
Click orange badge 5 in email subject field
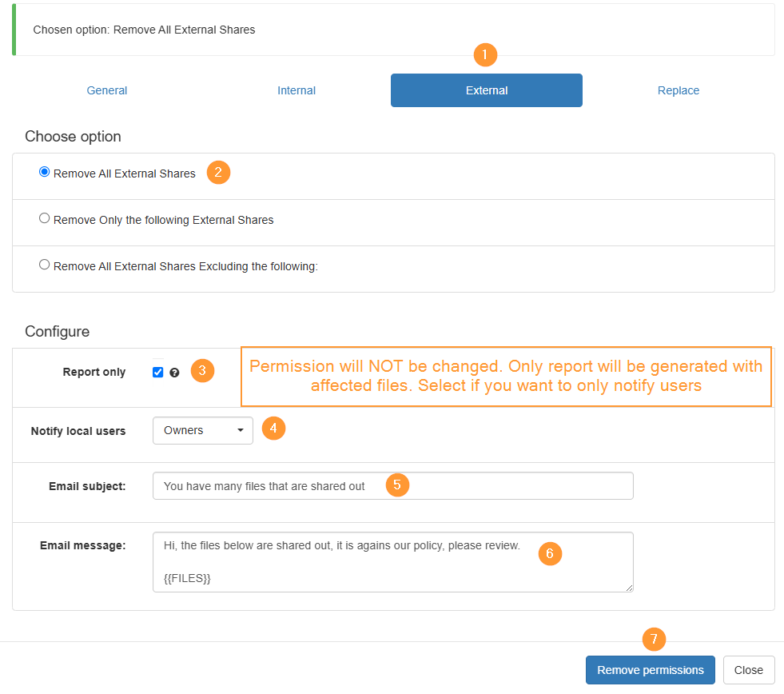397,485
